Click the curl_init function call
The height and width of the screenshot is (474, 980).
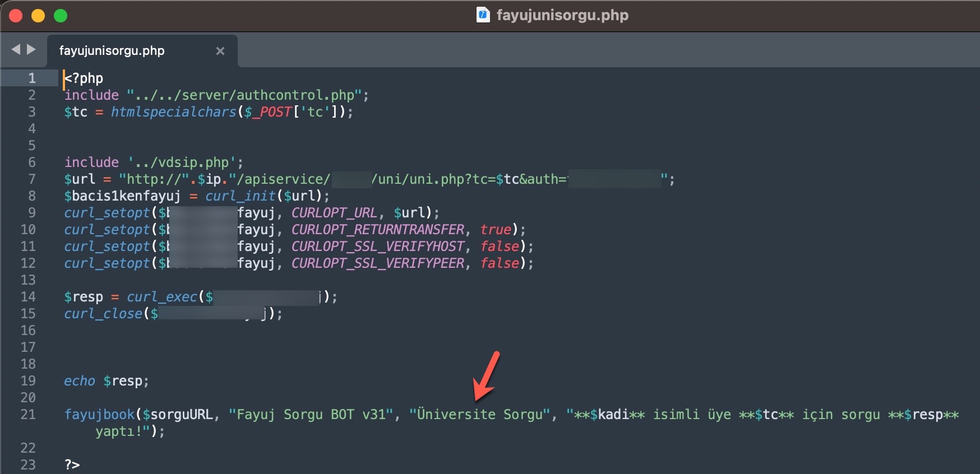pyautogui.click(x=241, y=196)
